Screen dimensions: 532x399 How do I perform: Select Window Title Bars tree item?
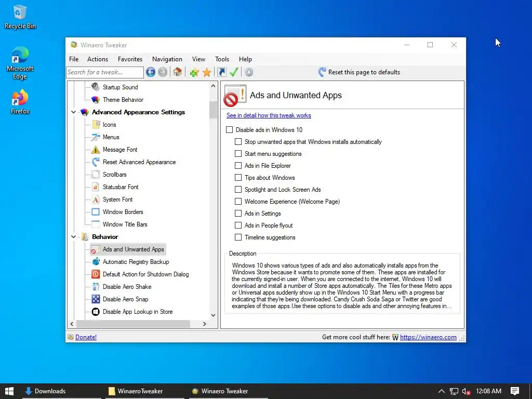(125, 224)
